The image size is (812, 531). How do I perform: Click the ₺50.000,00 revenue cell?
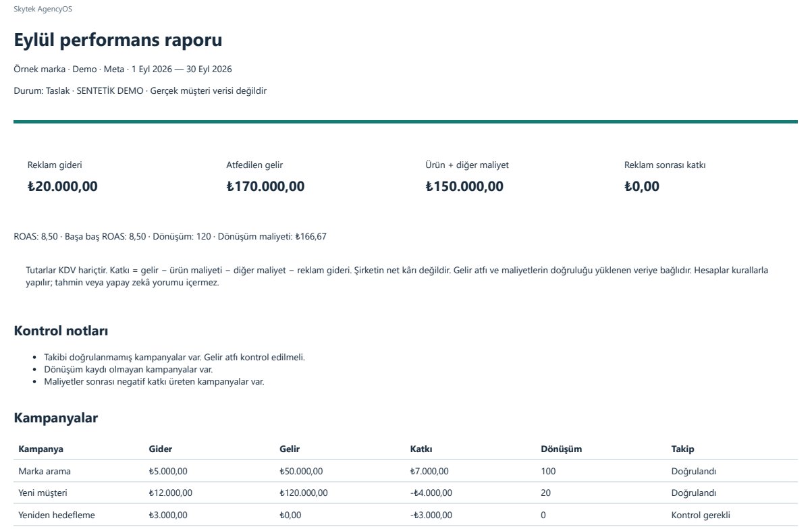coord(301,471)
